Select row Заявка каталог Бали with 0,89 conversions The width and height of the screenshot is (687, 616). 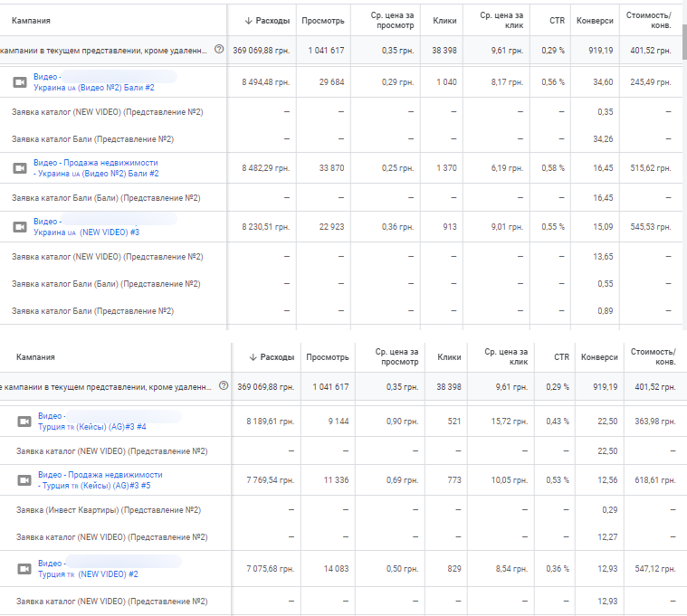(341, 311)
